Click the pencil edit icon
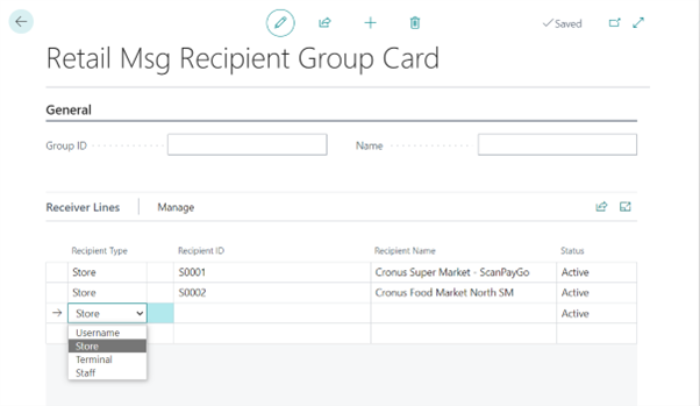Viewport: 700px width, 406px height. (x=280, y=22)
